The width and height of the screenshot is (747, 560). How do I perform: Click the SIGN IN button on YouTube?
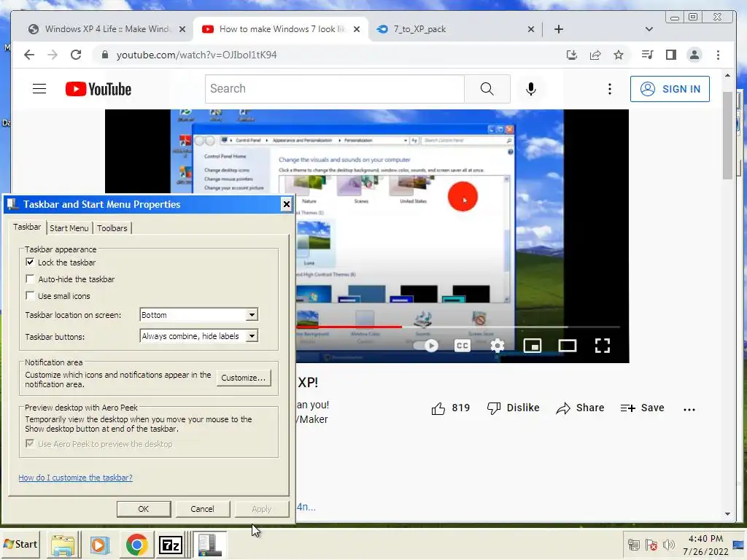click(670, 89)
